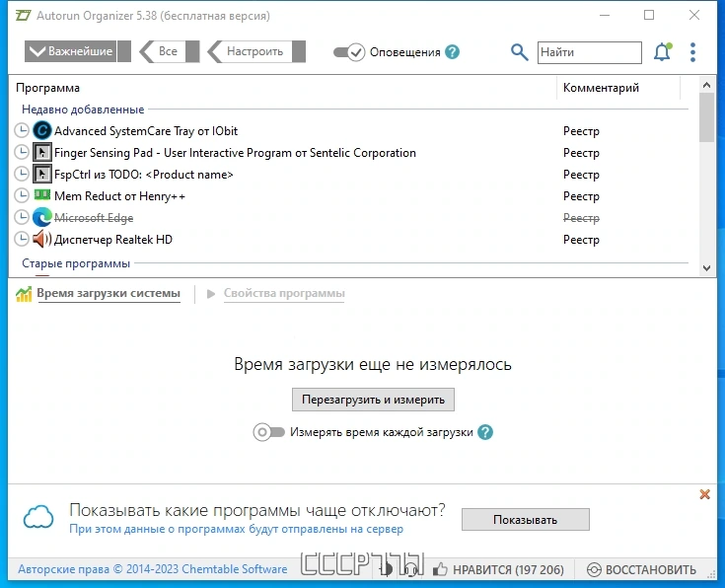Click in the Найти search field
The image size is (725, 588).
coord(590,52)
